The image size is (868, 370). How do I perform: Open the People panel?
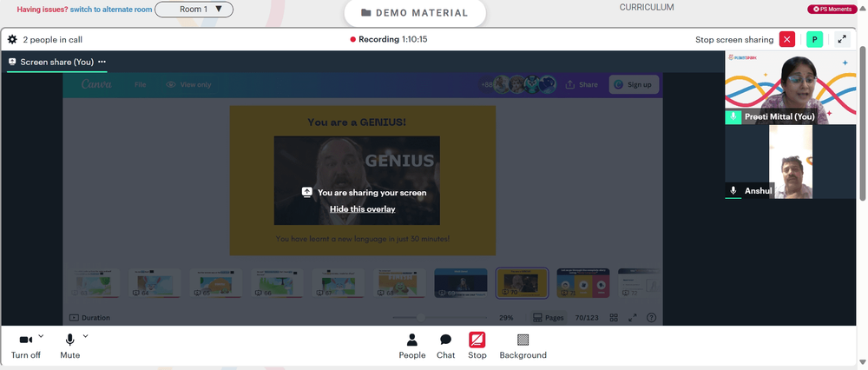click(x=411, y=347)
